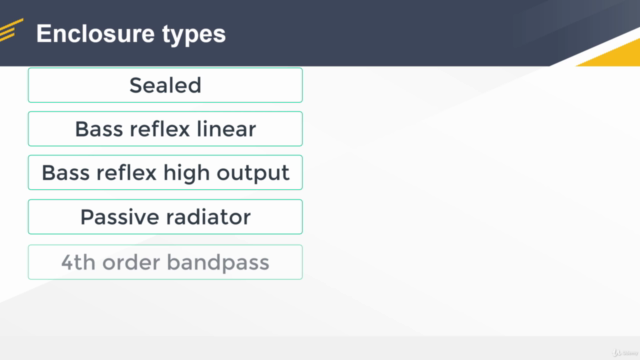The width and height of the screenshot is (640, 360).
Task: Choose the Bass reflex high output box
Action: tap(165, 173)
